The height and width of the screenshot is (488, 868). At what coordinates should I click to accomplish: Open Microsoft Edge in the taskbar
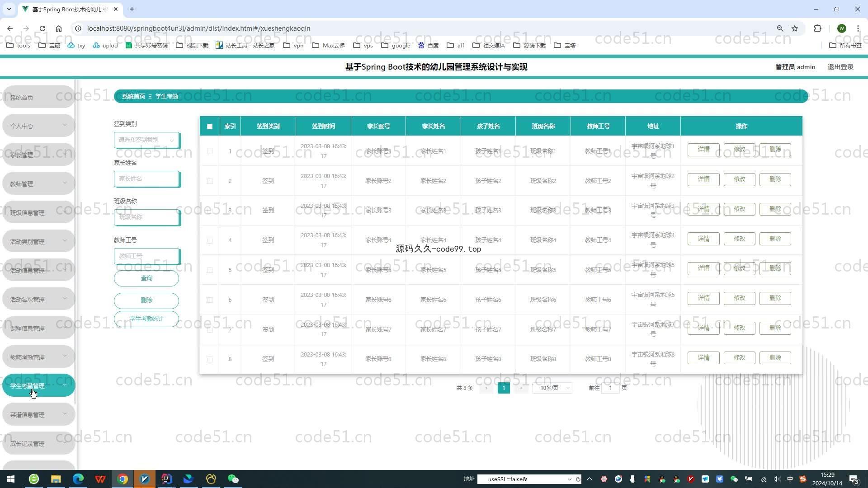point(78,479)
